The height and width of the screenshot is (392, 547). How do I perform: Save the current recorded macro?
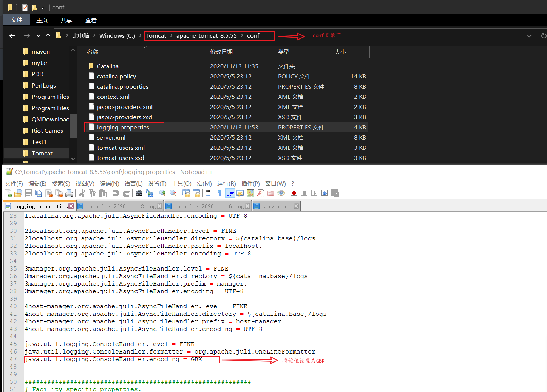(x=335, y=193)
